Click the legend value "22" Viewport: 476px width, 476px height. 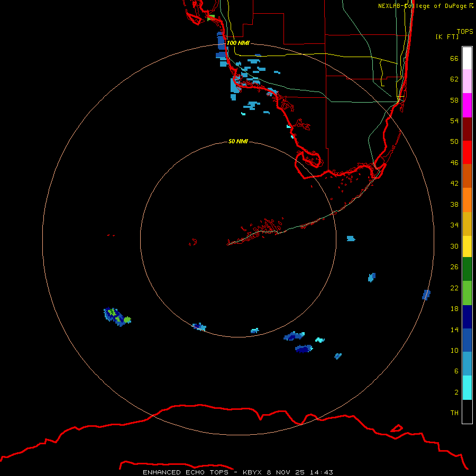pyautogui.click(x=454, y=288)
